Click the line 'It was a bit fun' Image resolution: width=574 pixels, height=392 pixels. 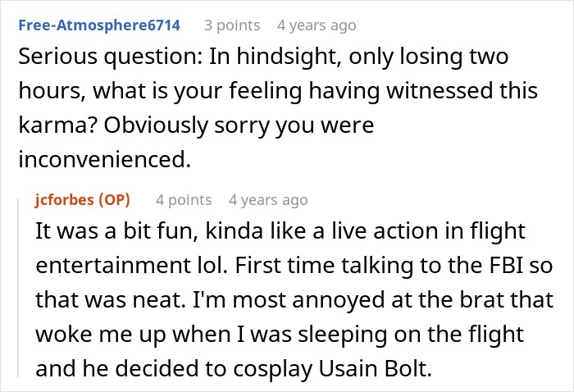(x=280, y=231)
